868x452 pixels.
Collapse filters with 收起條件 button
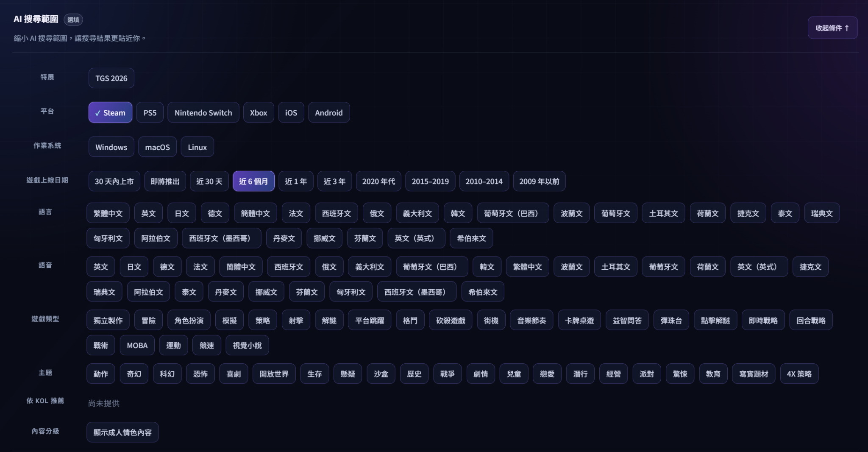pyautogui.click(x=832, y=28)
